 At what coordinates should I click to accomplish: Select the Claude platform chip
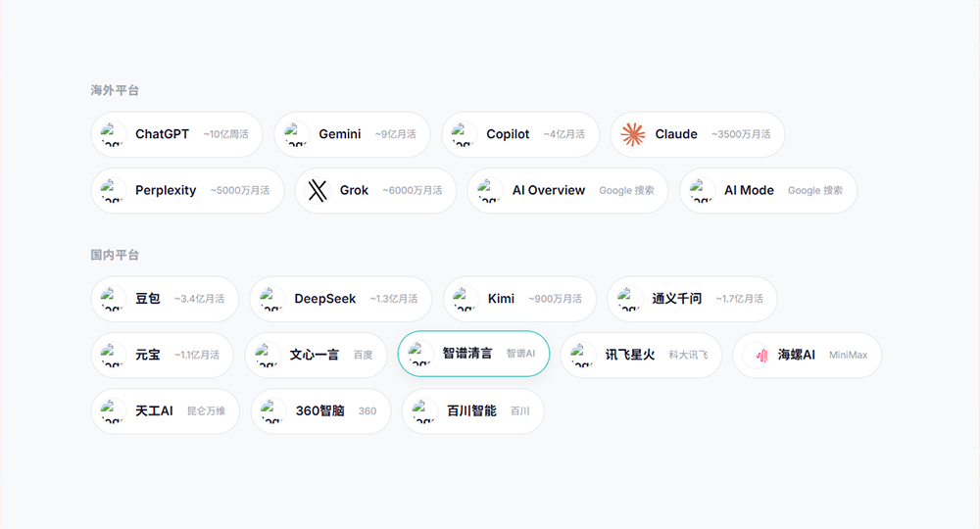(x=698, y=134)
